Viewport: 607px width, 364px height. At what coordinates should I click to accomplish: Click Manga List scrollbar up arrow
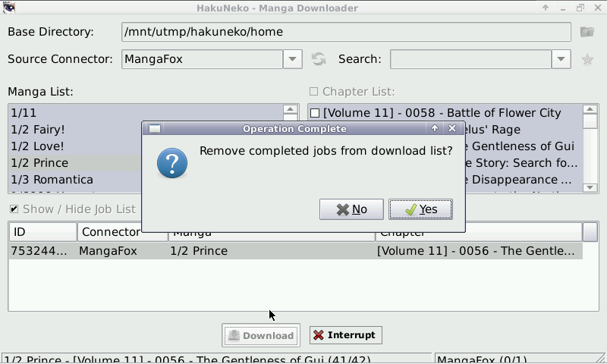click(x=291, y=109)
